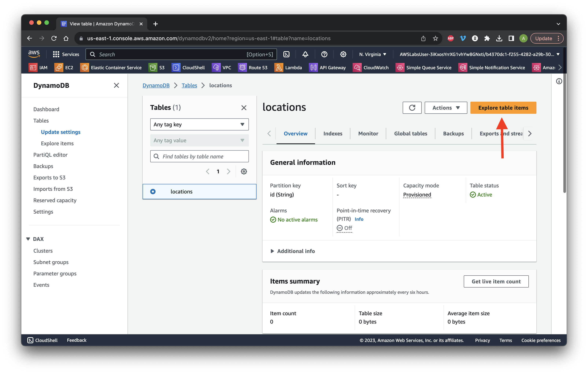This screenshot has height=374, width=588.
Task: Switch to the Monitor tab
Action: tap(368, 134)
